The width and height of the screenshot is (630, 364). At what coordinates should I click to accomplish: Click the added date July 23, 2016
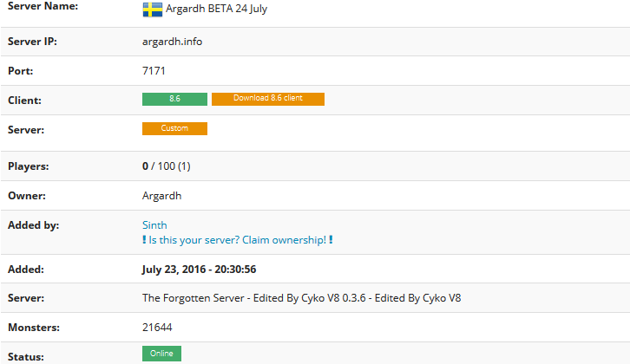pyautogui.click(x=199, y=270)
